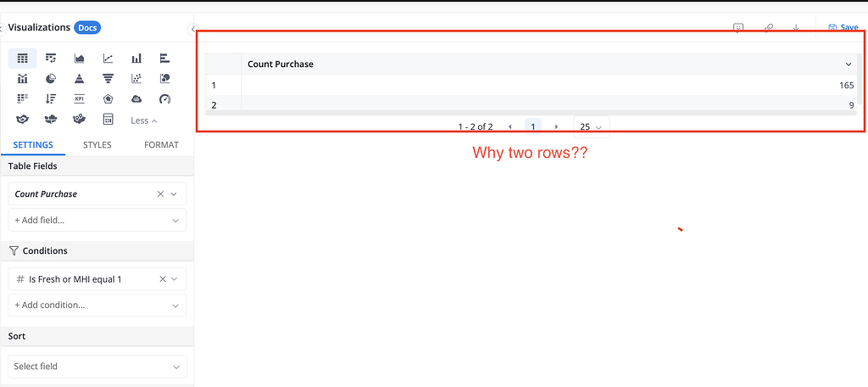Choose the pyramid chart visualization
Screen dimensions: 868x387
click(x=79, y=79)
